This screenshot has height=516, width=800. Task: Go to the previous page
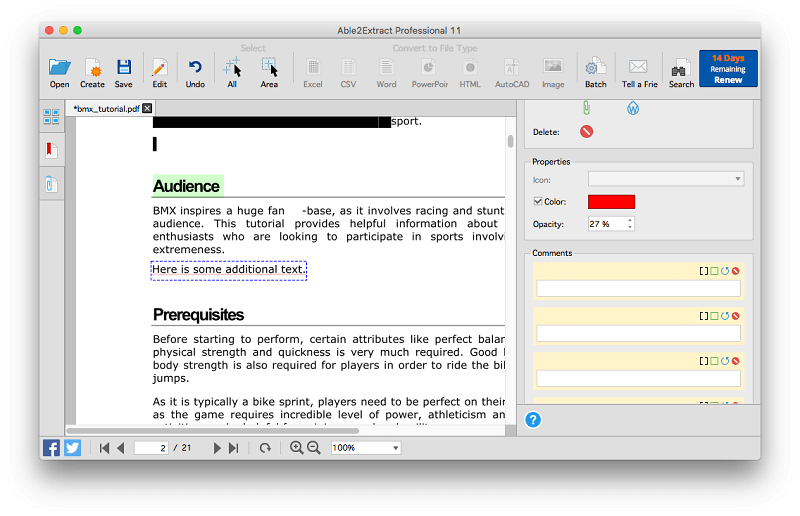click(x=121, y=448)
